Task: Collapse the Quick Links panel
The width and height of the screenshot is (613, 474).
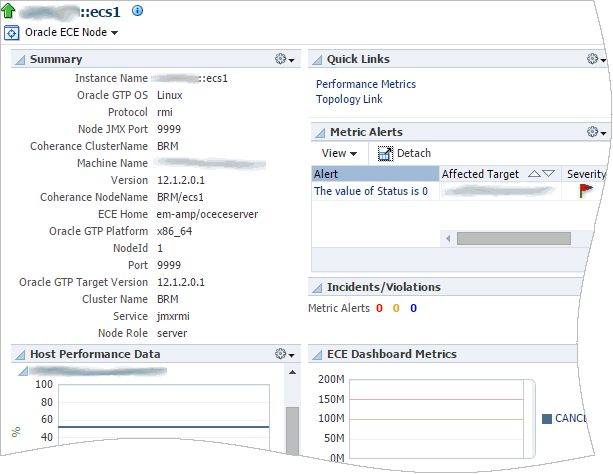Action: (x=317, y=59)
